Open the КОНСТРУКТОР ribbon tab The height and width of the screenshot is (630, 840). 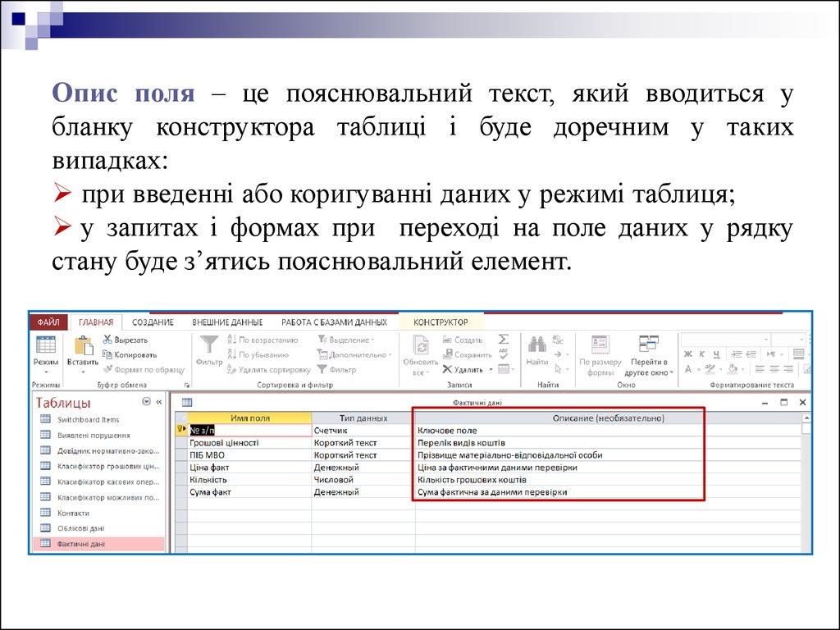(441, 322)
